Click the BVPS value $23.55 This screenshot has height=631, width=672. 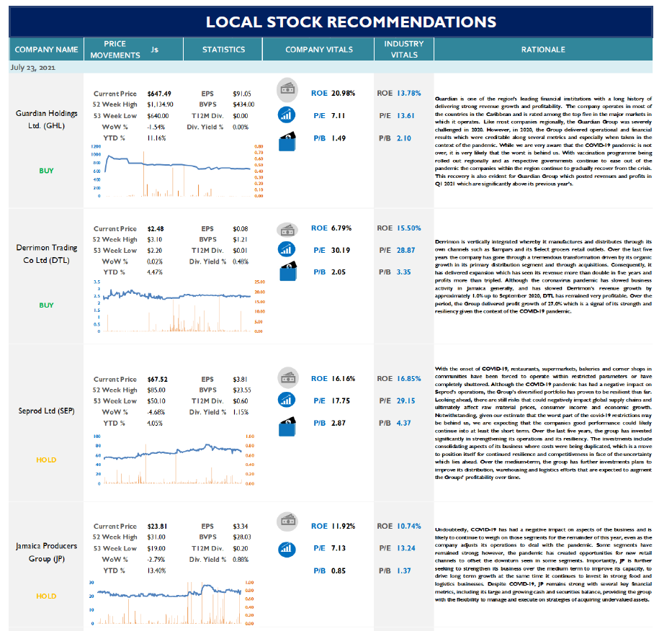coord(242,390)
